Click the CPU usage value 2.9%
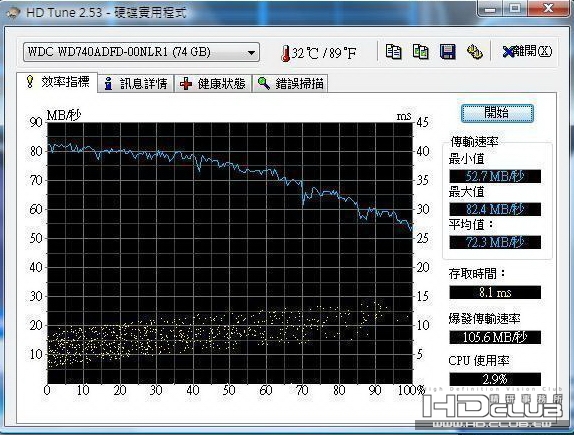 495,379
